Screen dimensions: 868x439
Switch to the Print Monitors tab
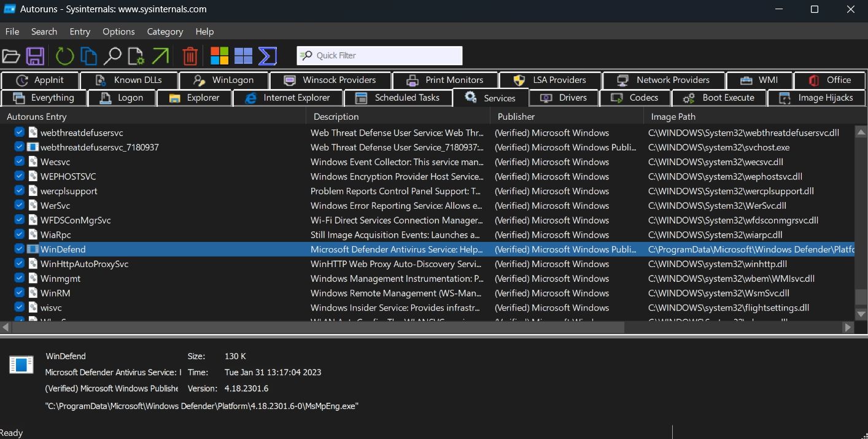pyautogui.click(x=445, y=80)
